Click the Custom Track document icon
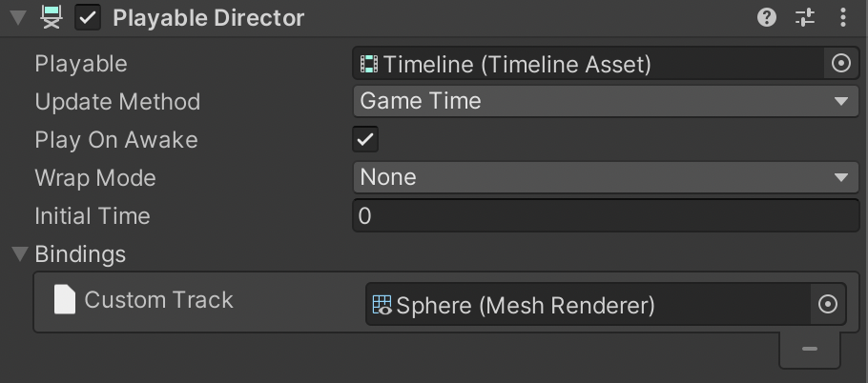Image resolution: width=868 pixels, height=383 pixels. 64,299
